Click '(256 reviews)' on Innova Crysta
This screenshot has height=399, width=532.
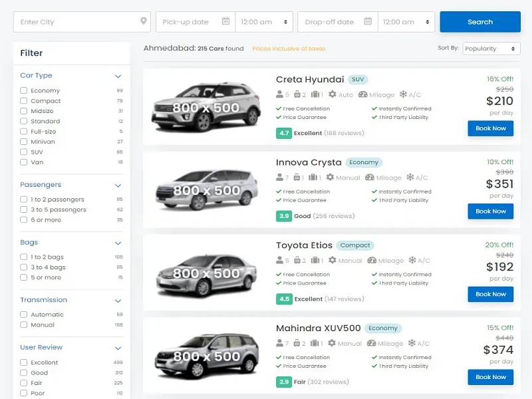[334, 216]
